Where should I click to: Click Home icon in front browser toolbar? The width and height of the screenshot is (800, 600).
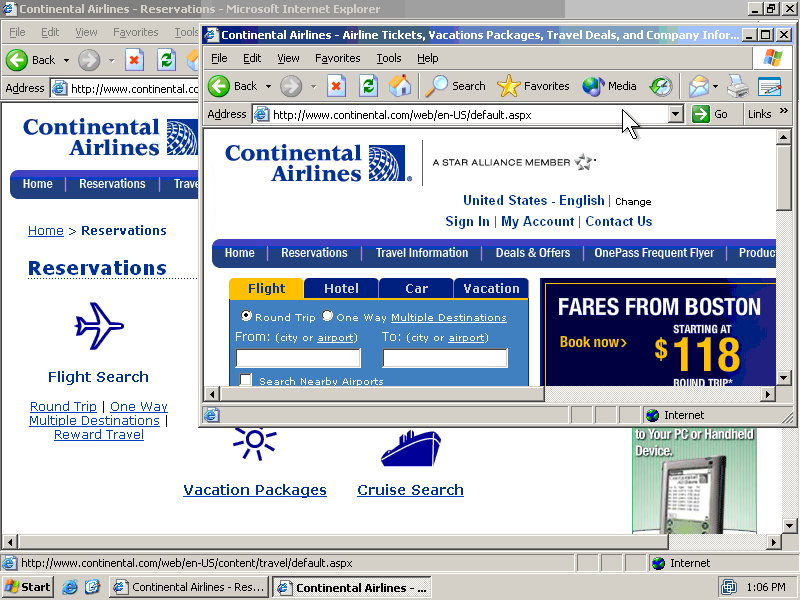pos(399,86)
